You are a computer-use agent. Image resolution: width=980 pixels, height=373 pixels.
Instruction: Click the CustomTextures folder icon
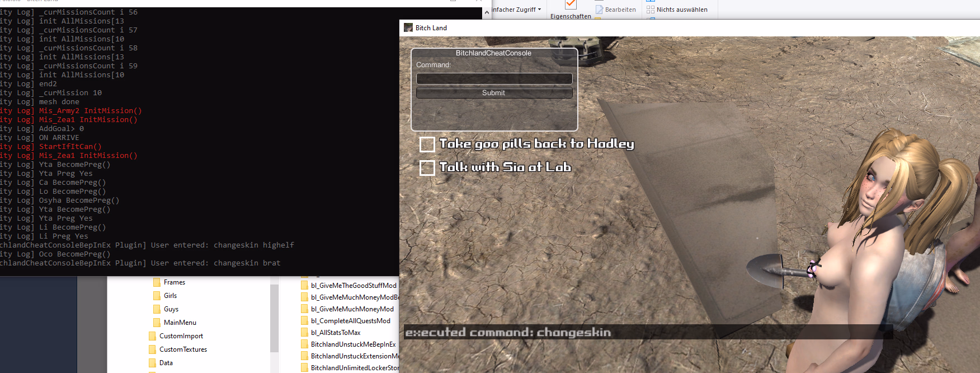[x=153, y=349]
